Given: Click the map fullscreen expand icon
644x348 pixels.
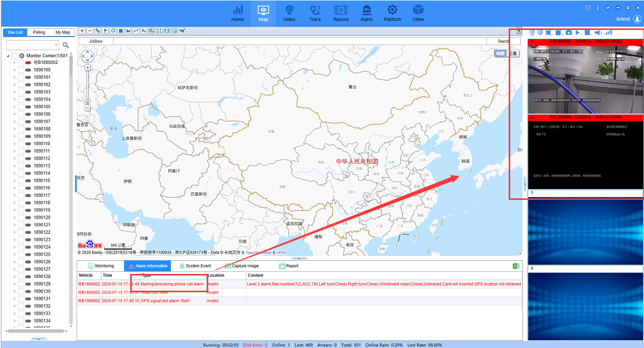Looking at the screenshot, I should pos(159,31).
